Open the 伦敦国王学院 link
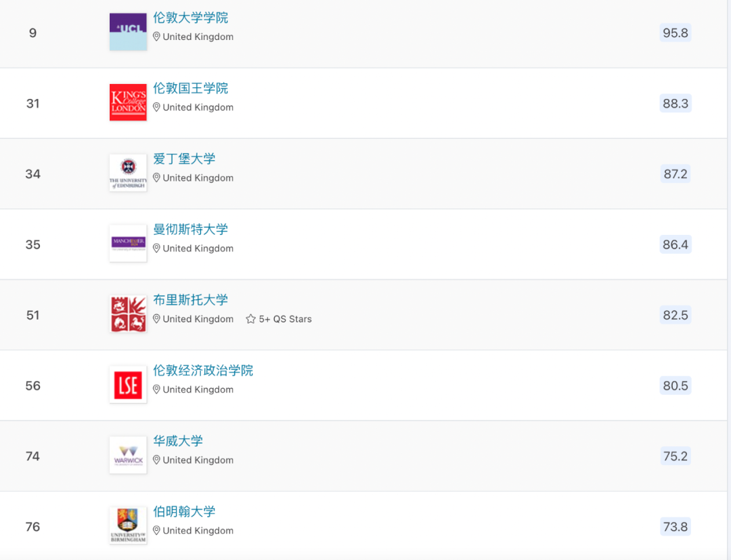 point(191,88)
